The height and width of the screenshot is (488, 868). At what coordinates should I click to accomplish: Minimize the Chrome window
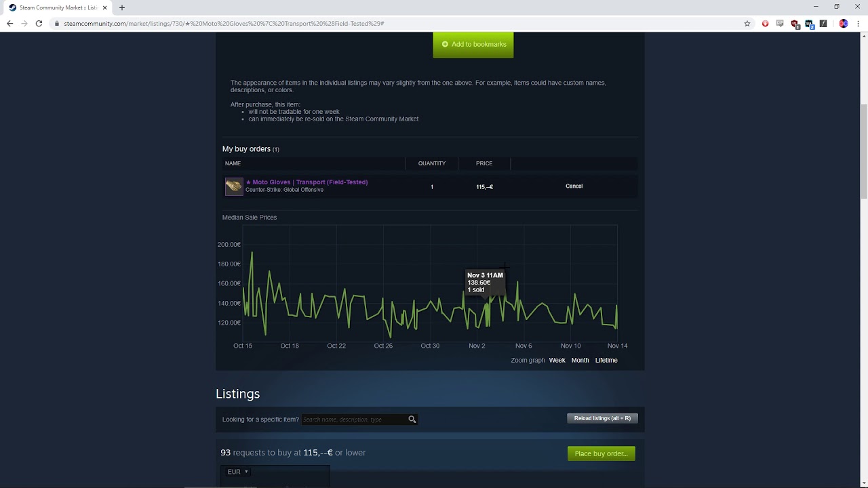816,7
